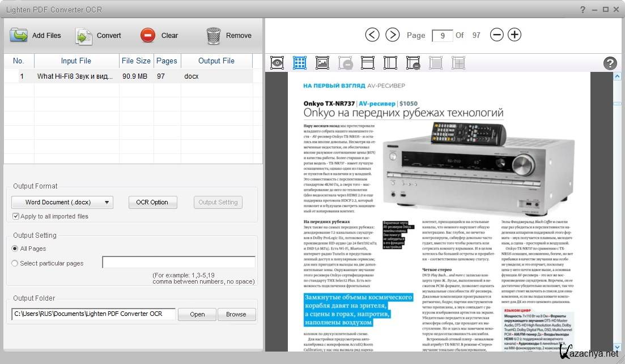Select the blue table grid area tool
This screenshot has width=625, height=364.
click(300, 63)
